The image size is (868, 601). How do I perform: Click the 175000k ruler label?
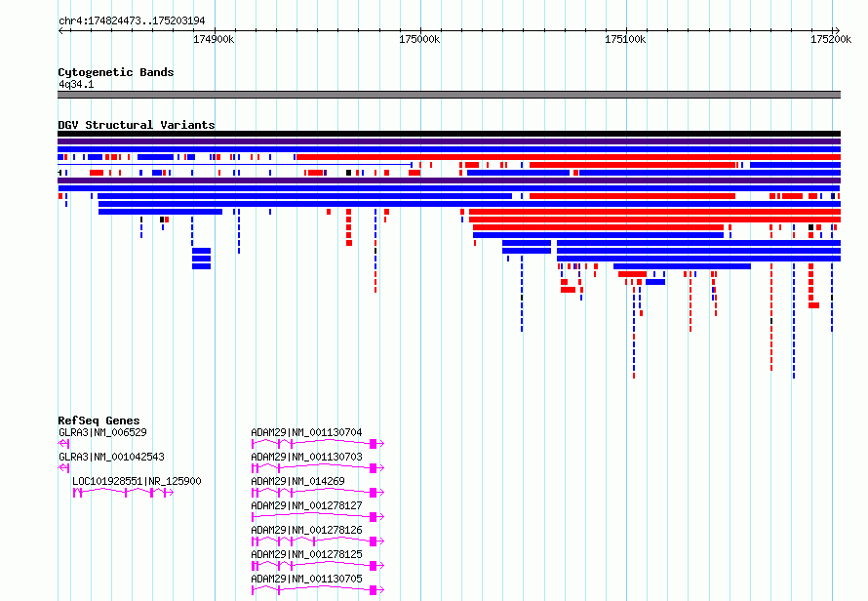click(x=419, y=39)
